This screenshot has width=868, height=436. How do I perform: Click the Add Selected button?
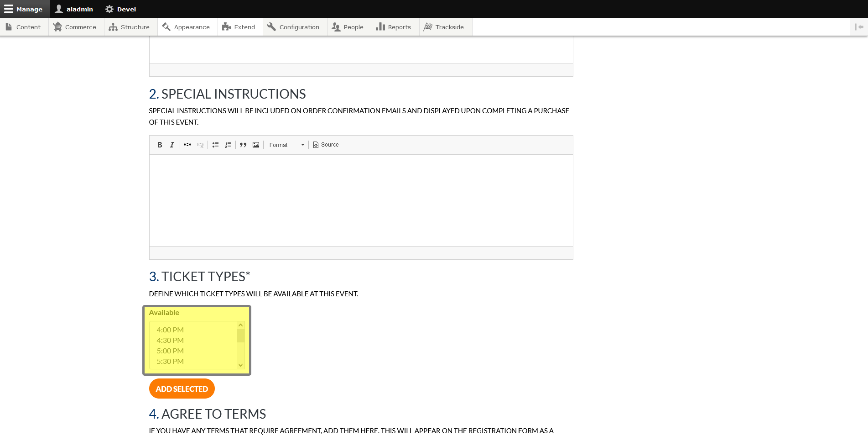click(182, 389)
